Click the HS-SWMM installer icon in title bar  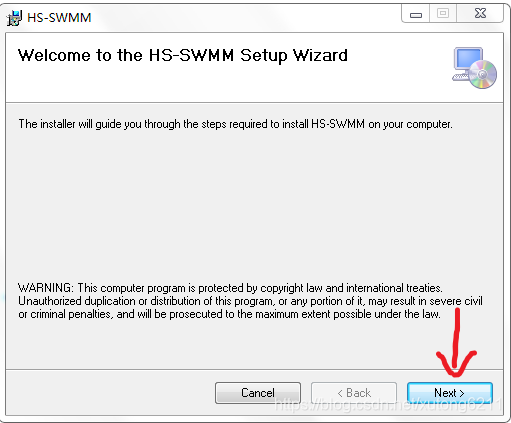(x=15, y=18)
